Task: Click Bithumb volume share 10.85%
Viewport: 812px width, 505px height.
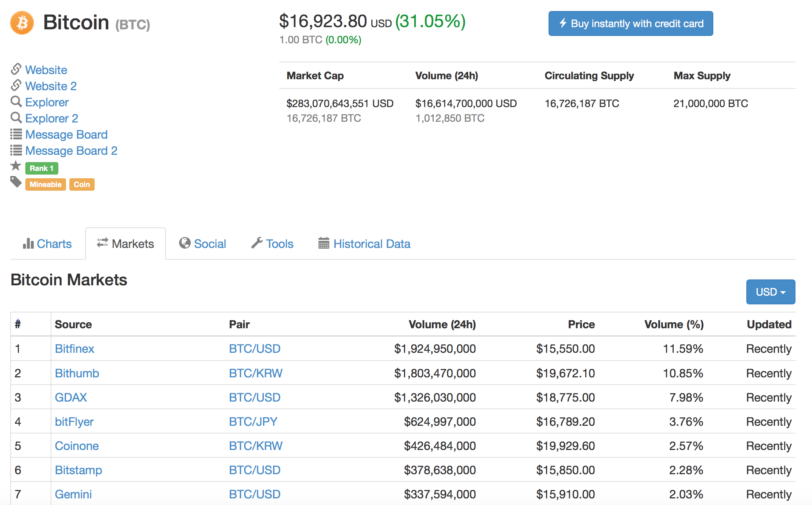Action: pos(683,373)
